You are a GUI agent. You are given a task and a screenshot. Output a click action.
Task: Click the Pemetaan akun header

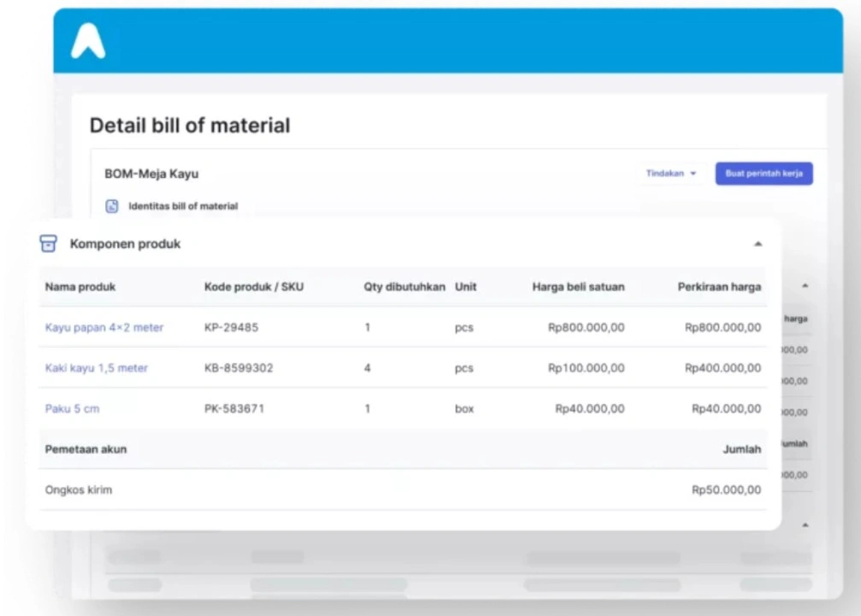[86, 449]
